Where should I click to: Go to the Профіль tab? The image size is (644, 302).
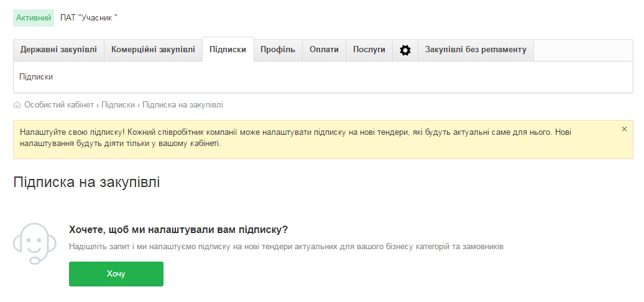tap(278, 50)
